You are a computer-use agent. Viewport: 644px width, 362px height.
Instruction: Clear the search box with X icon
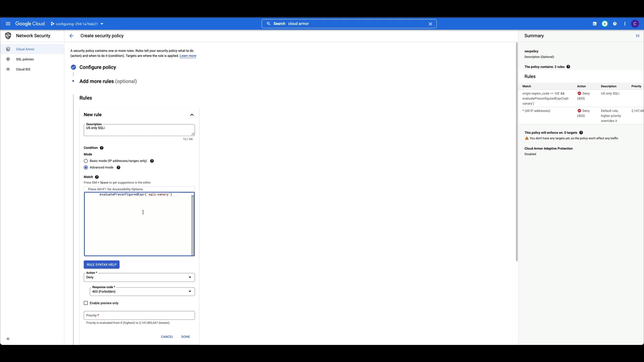pos(430,24)
